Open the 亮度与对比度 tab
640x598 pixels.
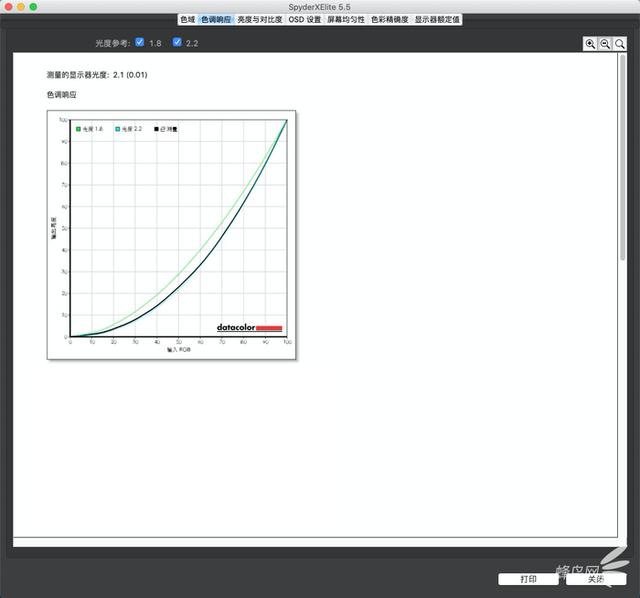pos(260,20)
